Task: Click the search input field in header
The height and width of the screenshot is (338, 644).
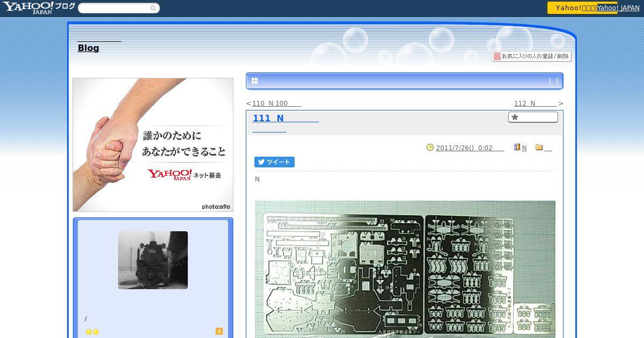Action: coord(119,8)
